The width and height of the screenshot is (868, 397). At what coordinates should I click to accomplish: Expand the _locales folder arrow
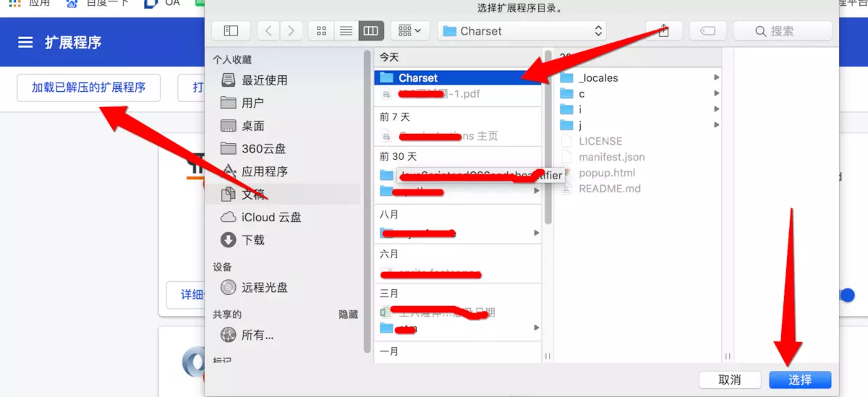pos(716,77)
